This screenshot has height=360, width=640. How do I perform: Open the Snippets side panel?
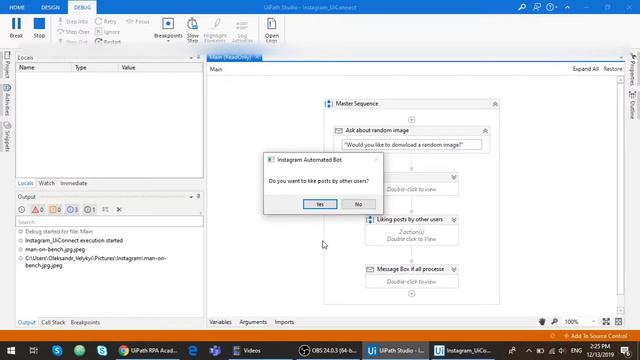[x=7, y=136]
